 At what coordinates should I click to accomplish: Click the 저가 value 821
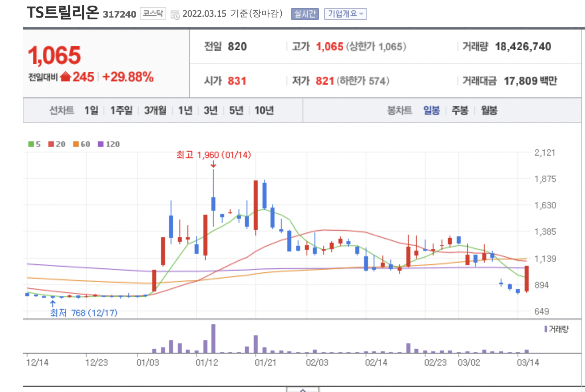tap(325, 81)
